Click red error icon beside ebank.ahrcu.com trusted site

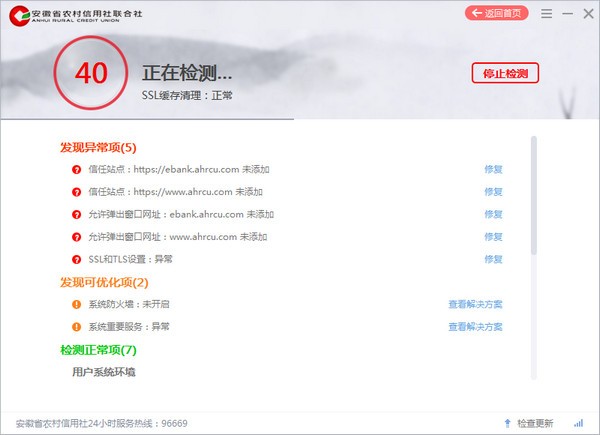77,169
